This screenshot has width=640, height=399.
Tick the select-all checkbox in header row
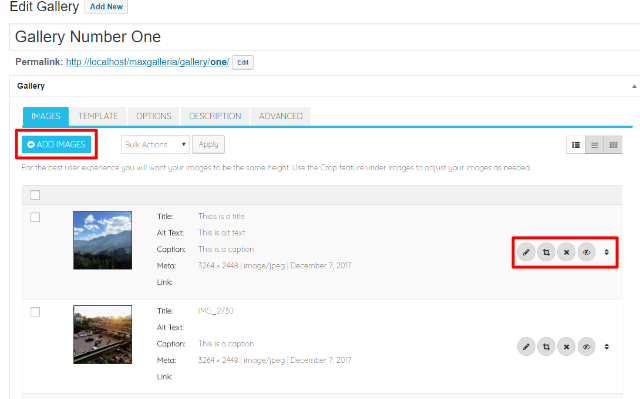click(35, 195)
